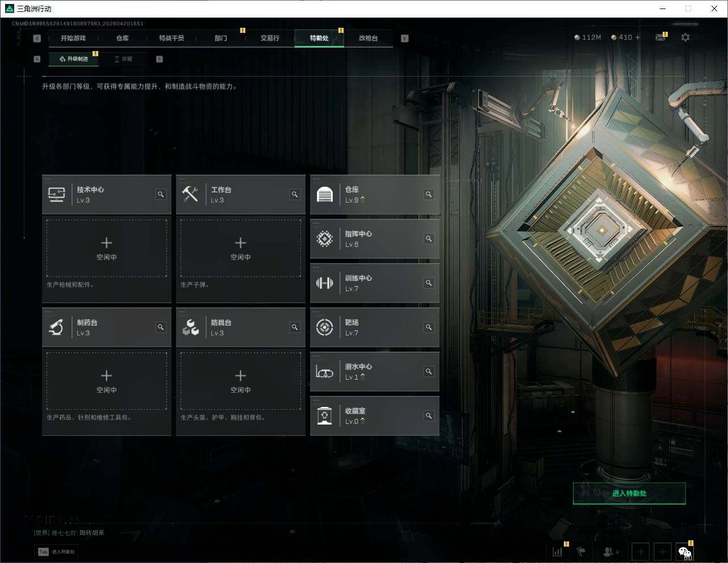Open details magnifier for 防具台
The image size is (728, 563).
[x=295, y=327]
